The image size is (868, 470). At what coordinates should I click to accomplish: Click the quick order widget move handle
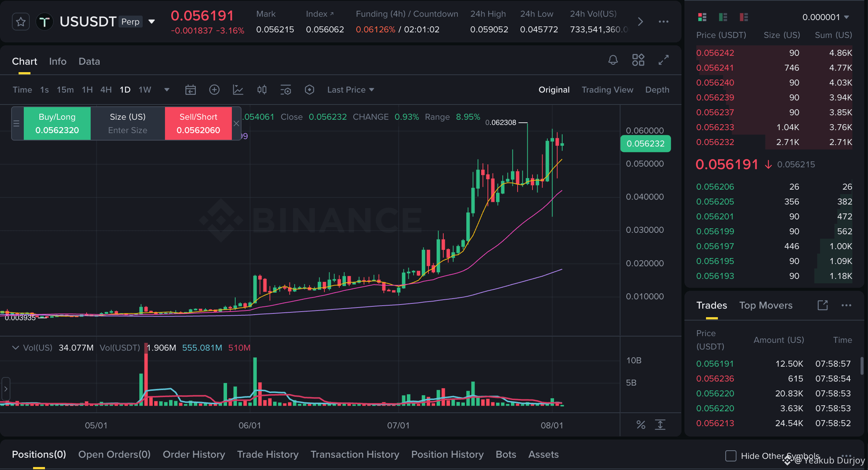click(16, 123)
